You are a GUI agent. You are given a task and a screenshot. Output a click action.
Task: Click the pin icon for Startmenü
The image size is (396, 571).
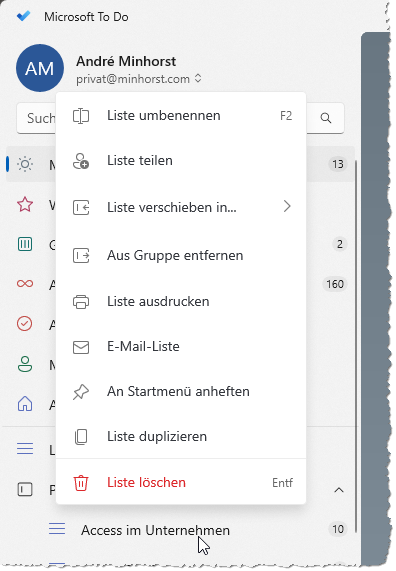coord(81,392)
